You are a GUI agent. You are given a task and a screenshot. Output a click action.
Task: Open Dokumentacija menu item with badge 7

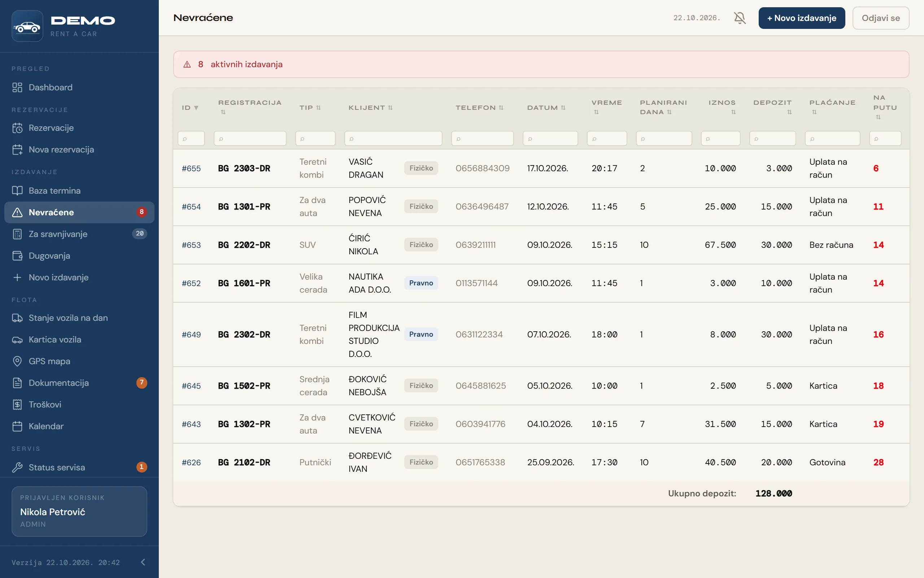tap(79, 383)
